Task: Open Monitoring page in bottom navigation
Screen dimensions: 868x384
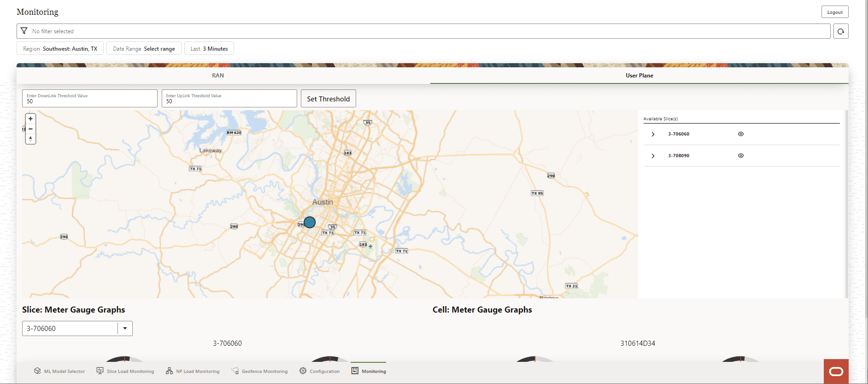Action: (369, 371)
